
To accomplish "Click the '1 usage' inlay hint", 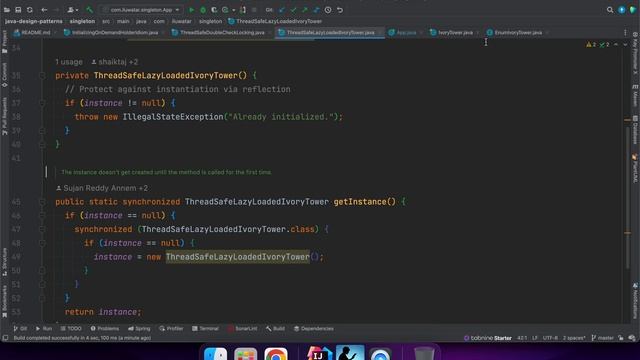I will pyautogui.click(x=69, y=62).
